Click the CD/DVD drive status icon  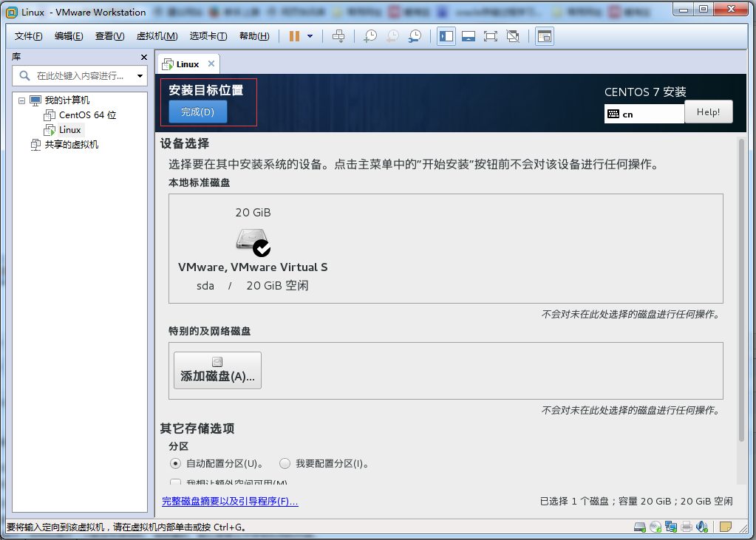point(655,527)
